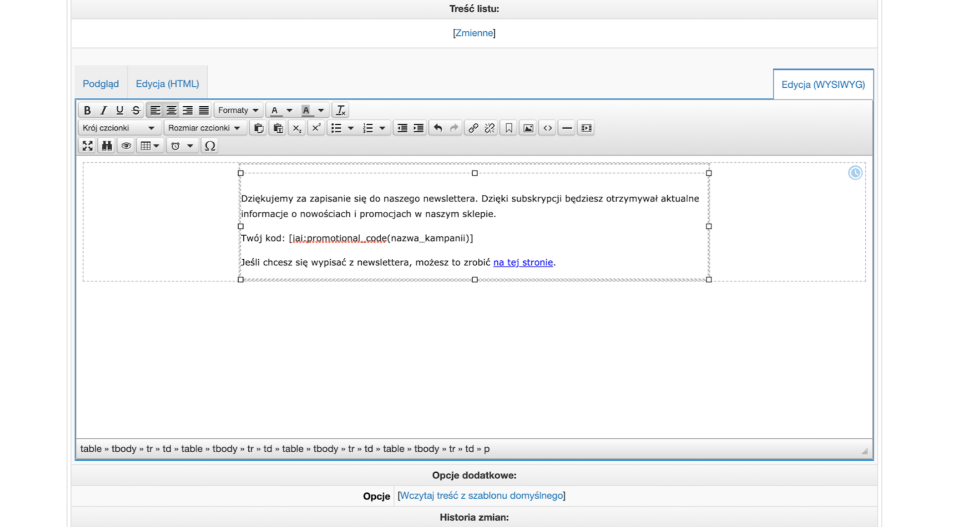Click the blue clock icon in editor corner
980x527 pixels.
(855, 173)
